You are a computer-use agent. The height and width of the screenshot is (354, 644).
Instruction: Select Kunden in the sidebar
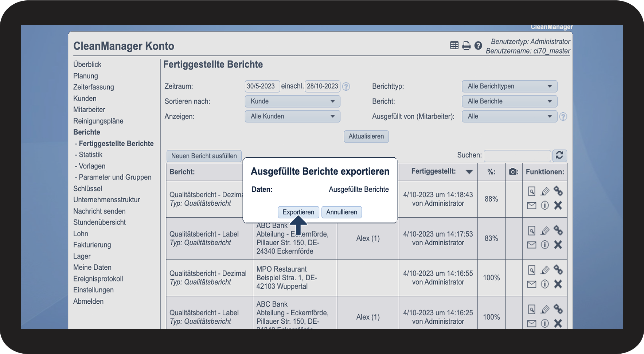85,98
